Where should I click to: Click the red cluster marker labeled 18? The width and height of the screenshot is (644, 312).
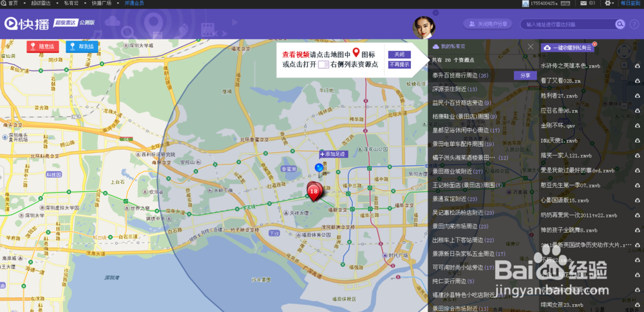[x=314, y=191]
